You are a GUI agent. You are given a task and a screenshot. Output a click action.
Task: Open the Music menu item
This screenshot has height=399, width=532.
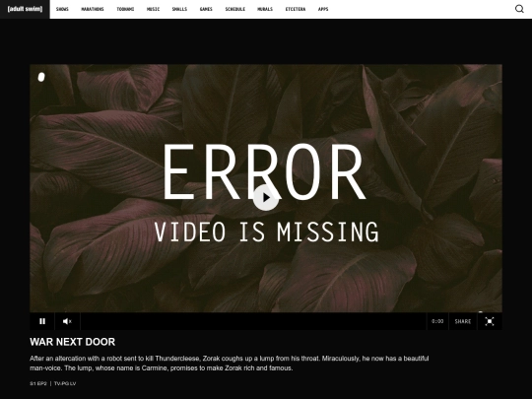pos(153,9)
